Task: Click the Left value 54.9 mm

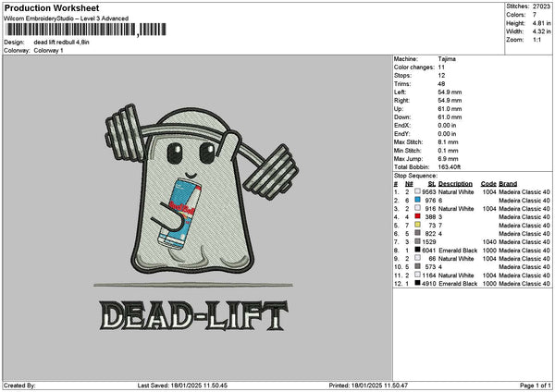Action: click(450, 92)
